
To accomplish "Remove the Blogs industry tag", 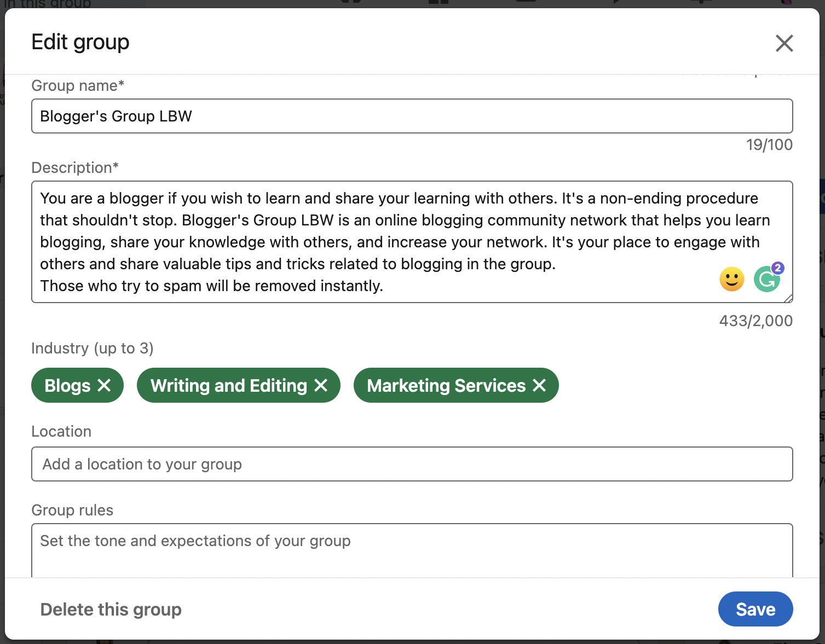I will [105, 385].
